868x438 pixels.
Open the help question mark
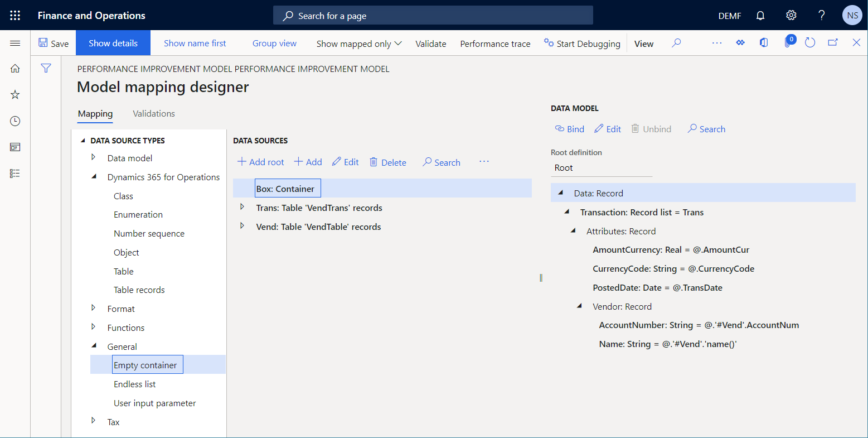pyautogui.click(x=821, y=16)
